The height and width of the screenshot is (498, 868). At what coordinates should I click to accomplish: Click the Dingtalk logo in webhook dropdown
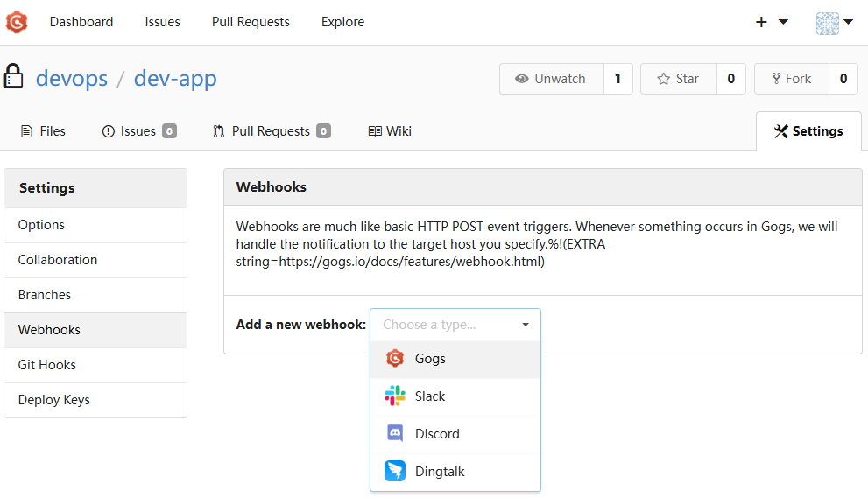pos(395,472)
